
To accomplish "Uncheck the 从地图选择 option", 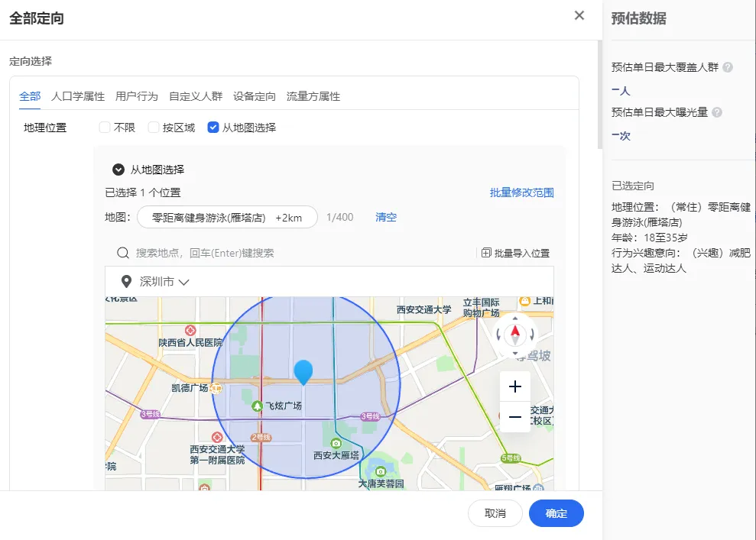I will [212, 128].
